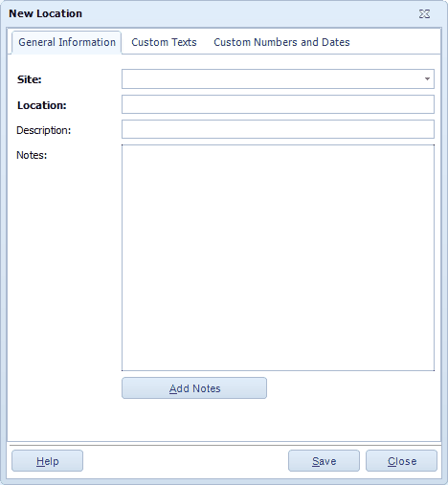Click inside the Notes text area
448x485 pixels.
coord(278,257)
